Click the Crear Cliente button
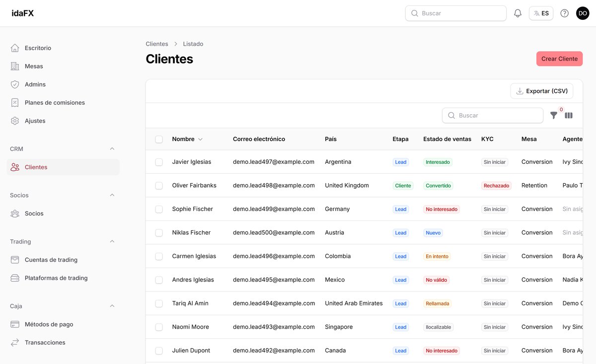This screenshot has height=364, width=596. click(x=559, y=59)
